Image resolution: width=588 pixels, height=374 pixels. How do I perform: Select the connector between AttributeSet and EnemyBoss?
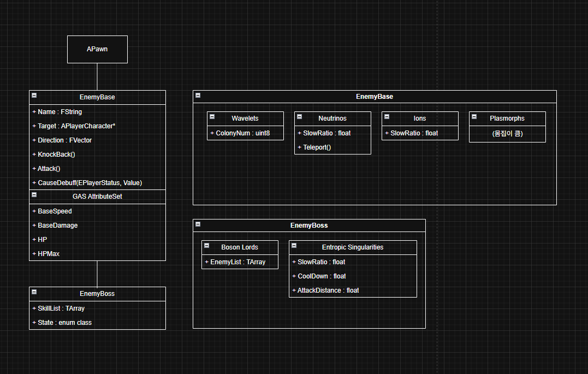(97, 274)
